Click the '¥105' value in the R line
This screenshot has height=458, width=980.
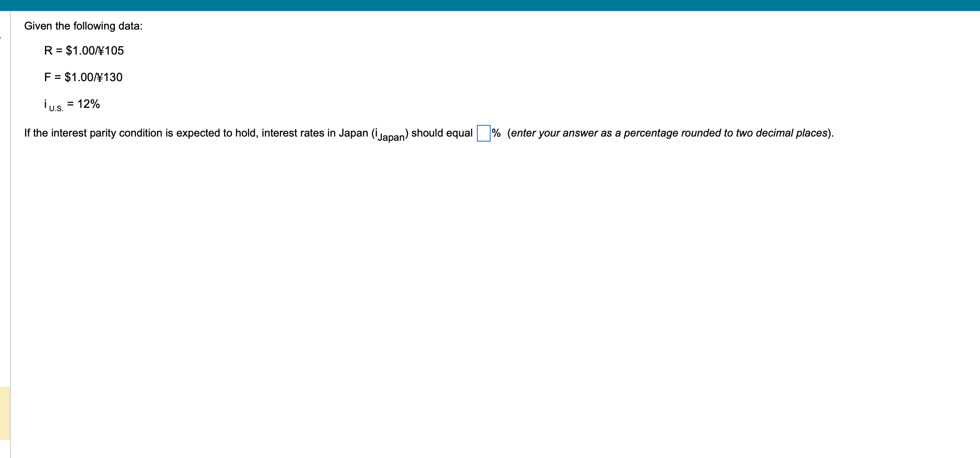point(111,51)
